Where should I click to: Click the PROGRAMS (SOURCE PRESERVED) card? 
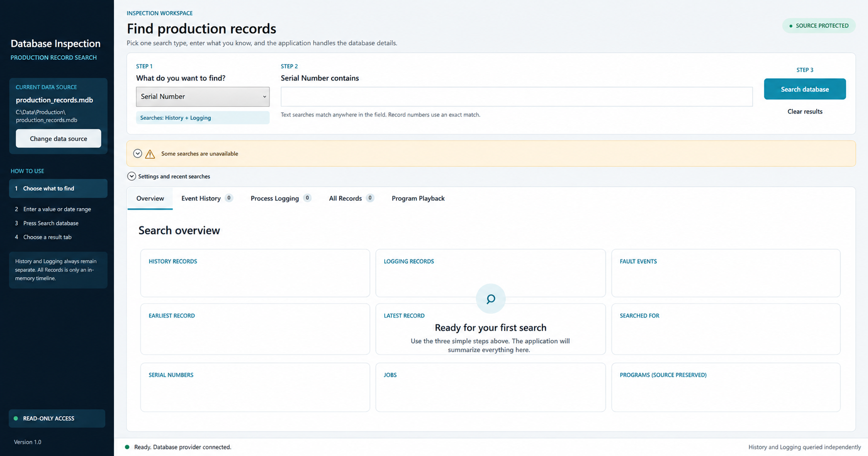(726, 387)
